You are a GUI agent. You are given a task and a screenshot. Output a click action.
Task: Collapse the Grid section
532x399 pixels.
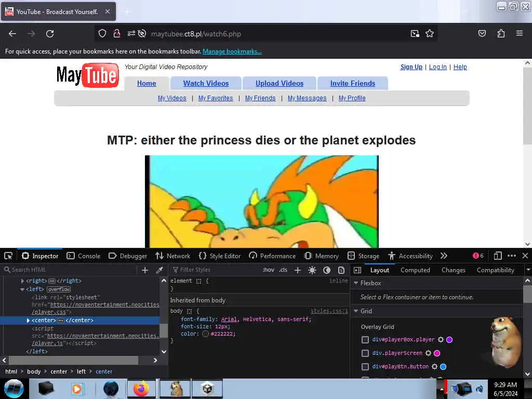[356, 311]
